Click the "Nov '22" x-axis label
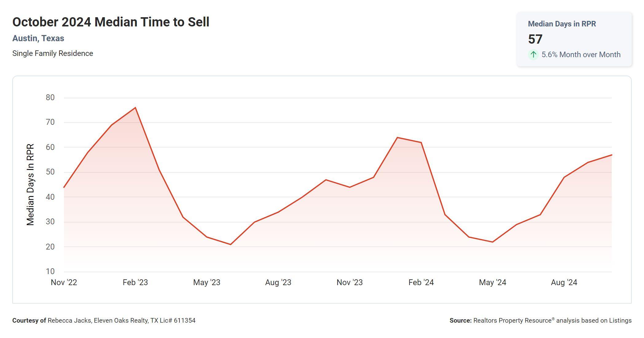Screen dimensions: 644x338 (x=64, y=282)
